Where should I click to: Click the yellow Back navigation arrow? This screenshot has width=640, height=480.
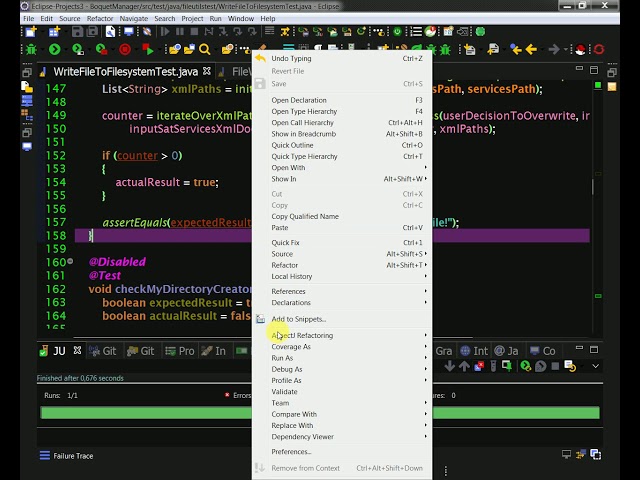click(531, 49)
